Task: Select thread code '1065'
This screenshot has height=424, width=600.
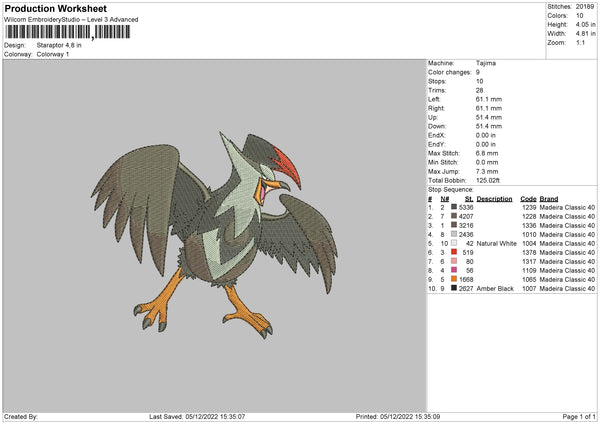Action: [x=529, y=280]
